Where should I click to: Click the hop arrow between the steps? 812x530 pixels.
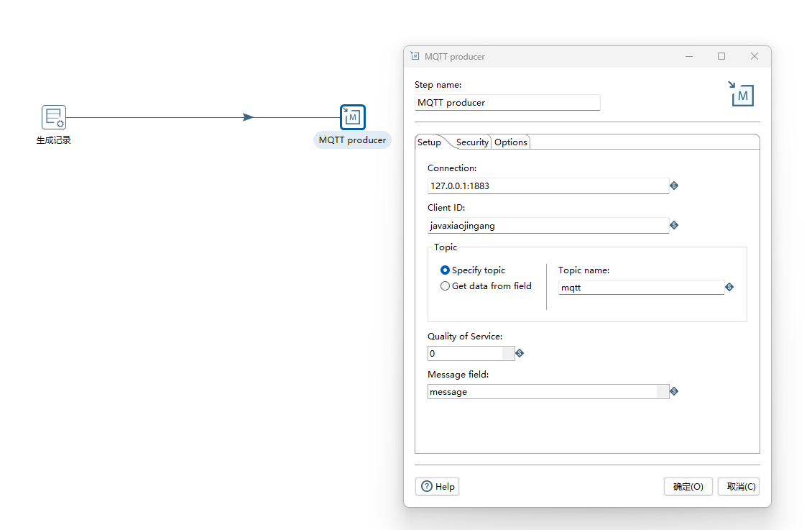tap(248, 117)
